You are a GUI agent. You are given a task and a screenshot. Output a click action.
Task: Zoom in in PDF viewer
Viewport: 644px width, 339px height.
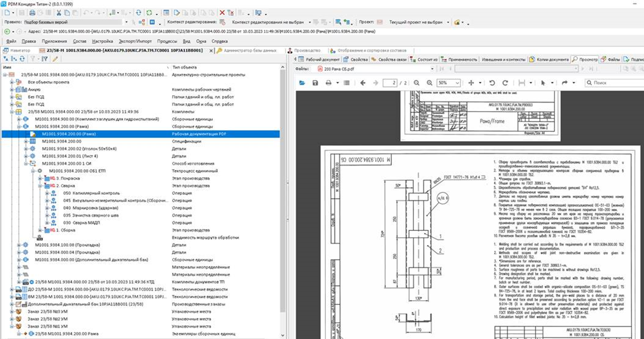pyautogui.click(x=429, y=83)
